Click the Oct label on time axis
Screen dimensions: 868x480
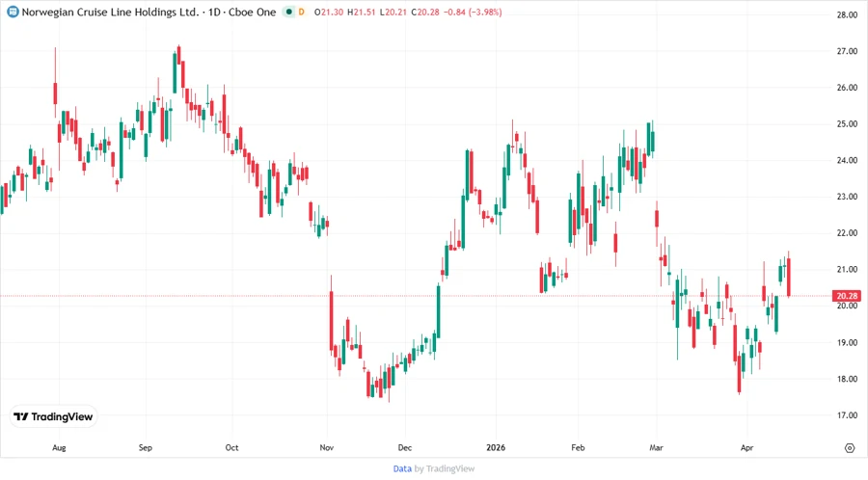[x=231, y=447]
